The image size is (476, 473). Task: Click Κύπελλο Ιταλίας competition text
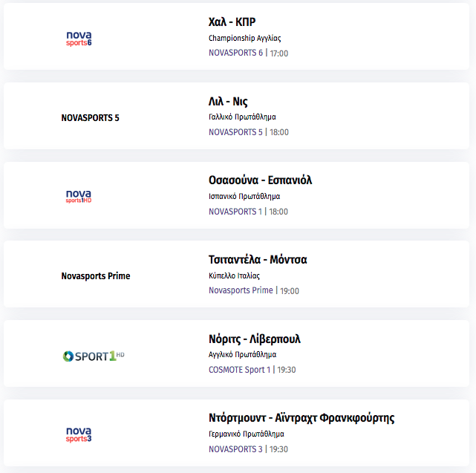click(234, 275)
